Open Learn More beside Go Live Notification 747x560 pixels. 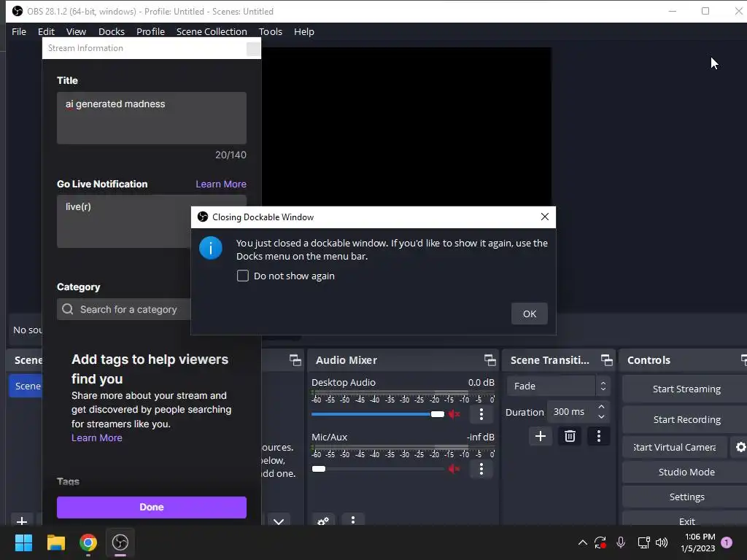coord(221,184)
